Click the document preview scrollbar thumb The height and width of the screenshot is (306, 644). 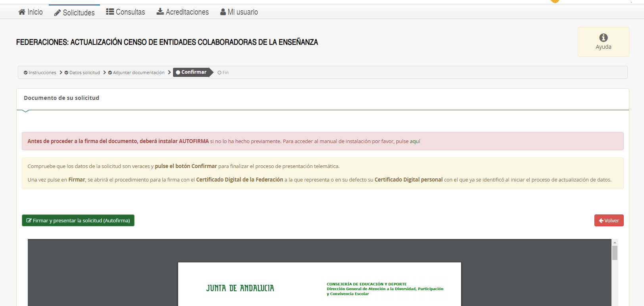(x=615, y=253)
